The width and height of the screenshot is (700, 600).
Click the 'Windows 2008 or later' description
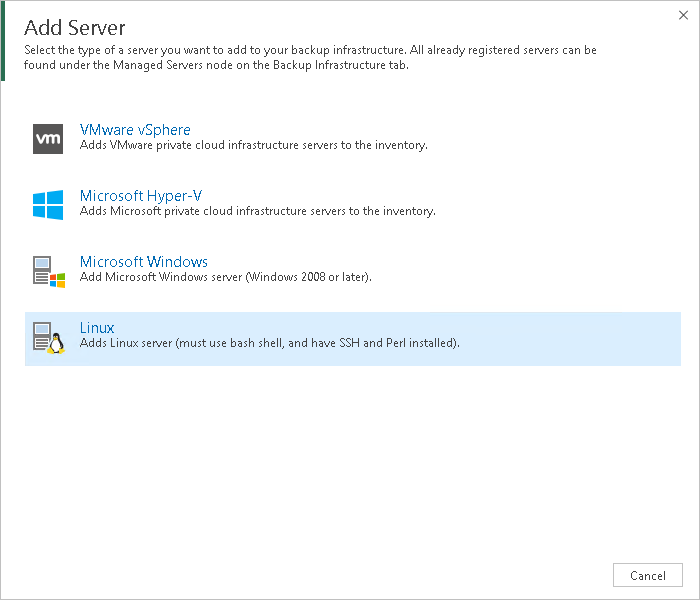pos(225,277)
